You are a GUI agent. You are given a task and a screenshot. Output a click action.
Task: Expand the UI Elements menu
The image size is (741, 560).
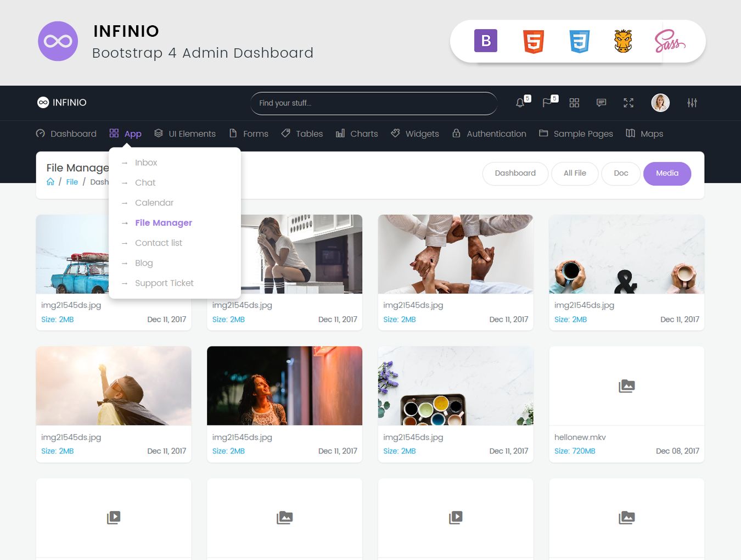pyautogui.click(x=184, y=133)
